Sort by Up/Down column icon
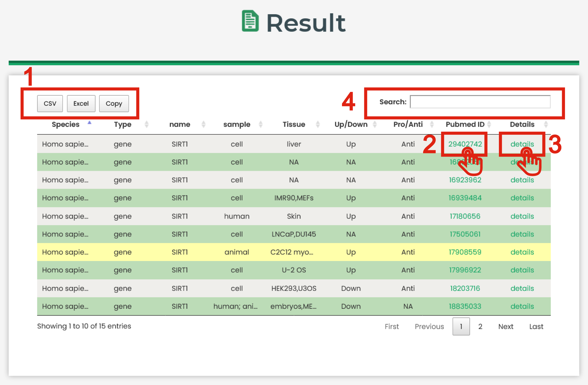Screen dimensions: 588x385 coord(375,124)
